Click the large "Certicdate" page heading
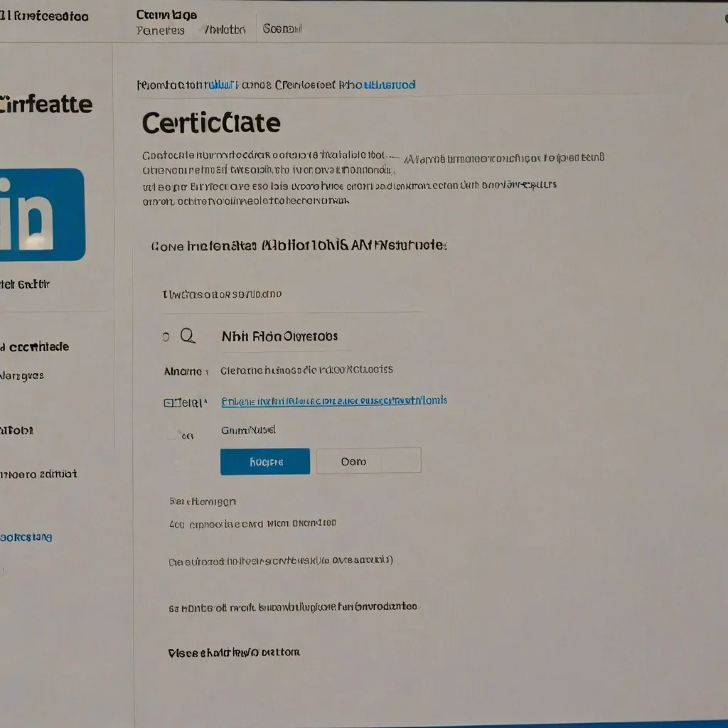 [211, 123]
